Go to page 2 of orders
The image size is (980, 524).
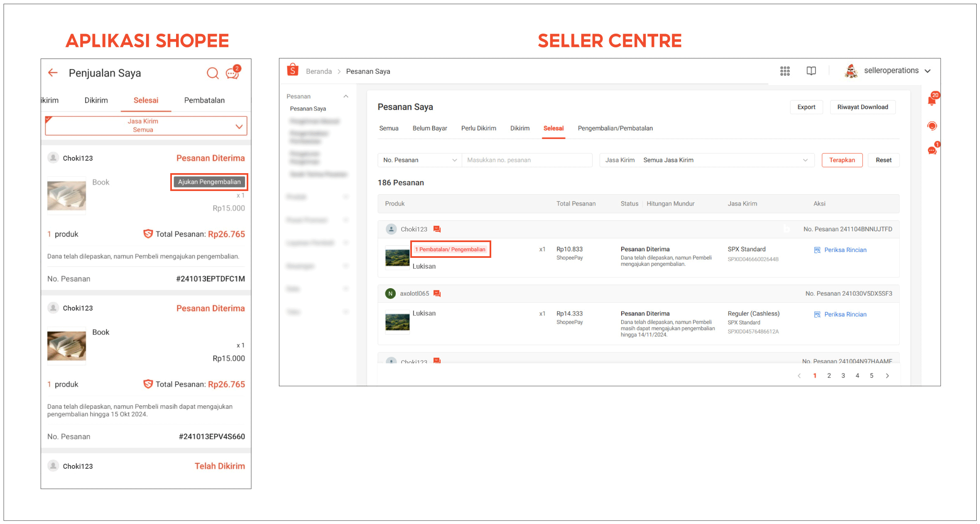point(829,376)
